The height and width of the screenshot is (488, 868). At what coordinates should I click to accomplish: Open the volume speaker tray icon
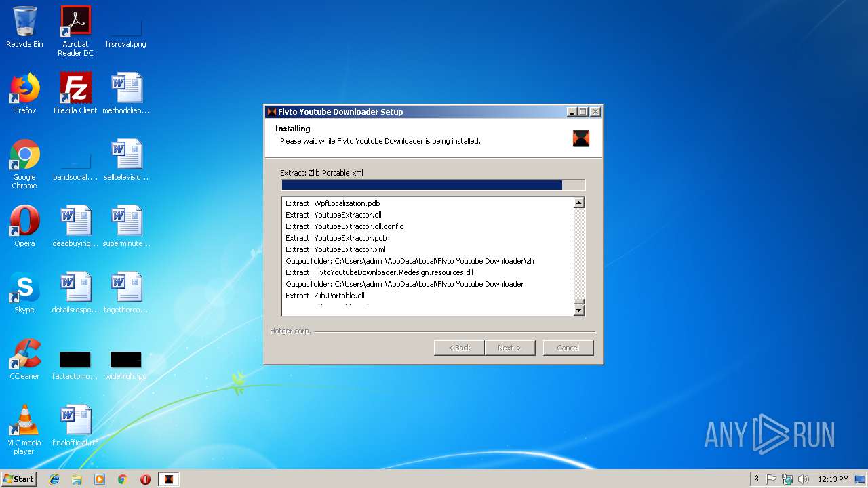pyautogui.click(x=804, y=479)
